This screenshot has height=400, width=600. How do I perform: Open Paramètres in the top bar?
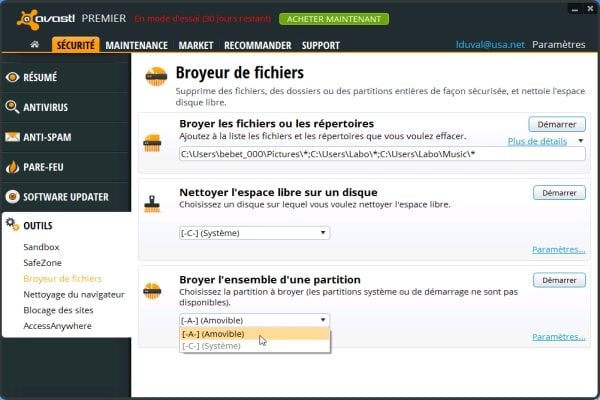click(x=559, y=44)
